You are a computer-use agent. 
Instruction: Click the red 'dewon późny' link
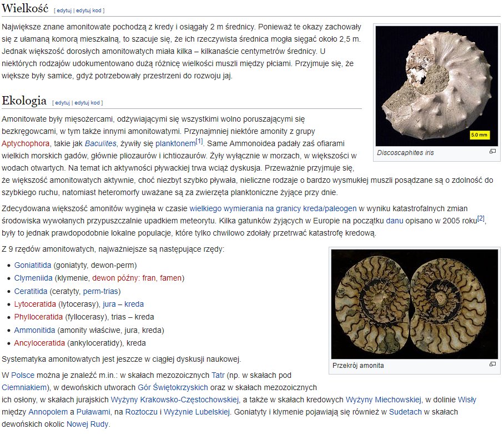[x=115, y=278]
